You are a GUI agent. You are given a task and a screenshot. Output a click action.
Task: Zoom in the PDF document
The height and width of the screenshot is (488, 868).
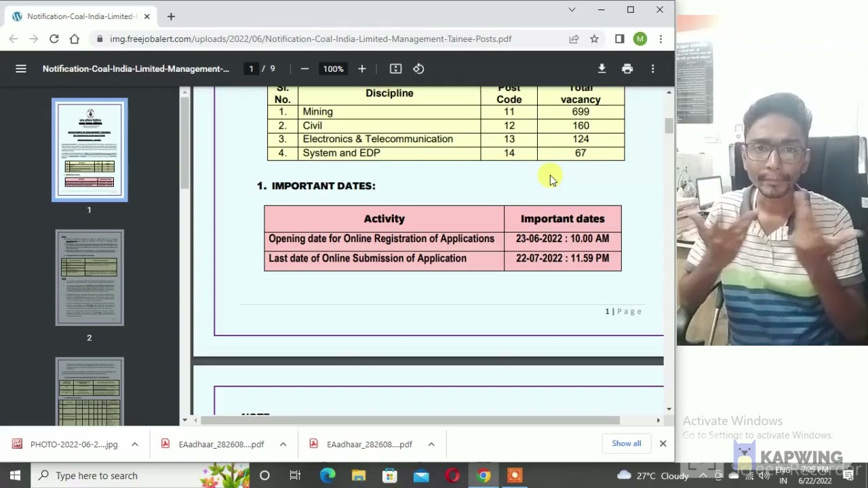(361, 68)
